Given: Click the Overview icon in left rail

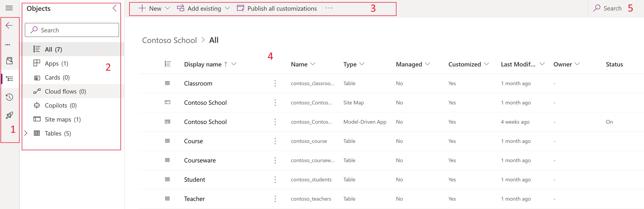Looking at the screenshot, I should pyautogui.click(x=9, y=61).
